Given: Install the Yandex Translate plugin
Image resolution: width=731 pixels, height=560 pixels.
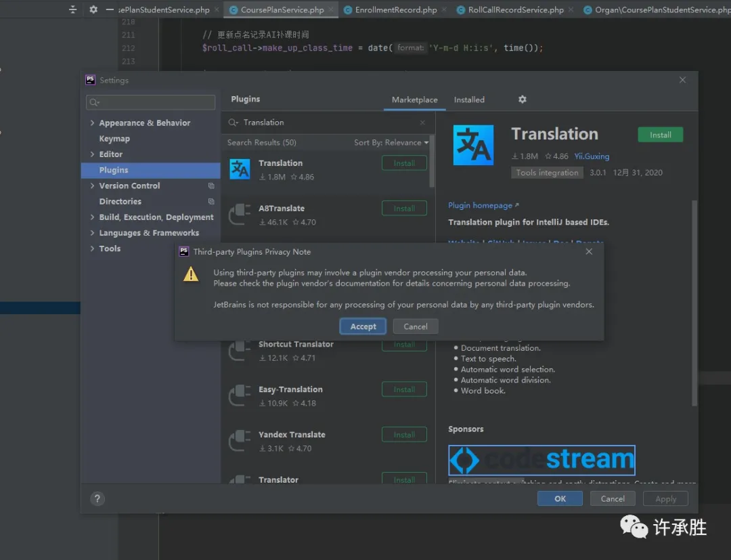Looking at the screenshot, I should [403, 435].
